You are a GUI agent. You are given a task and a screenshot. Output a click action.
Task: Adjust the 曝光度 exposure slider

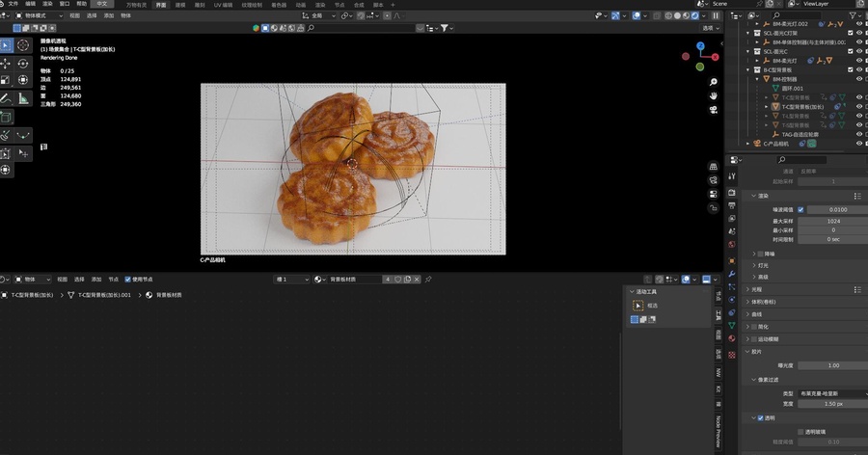[x=833, y=366]
